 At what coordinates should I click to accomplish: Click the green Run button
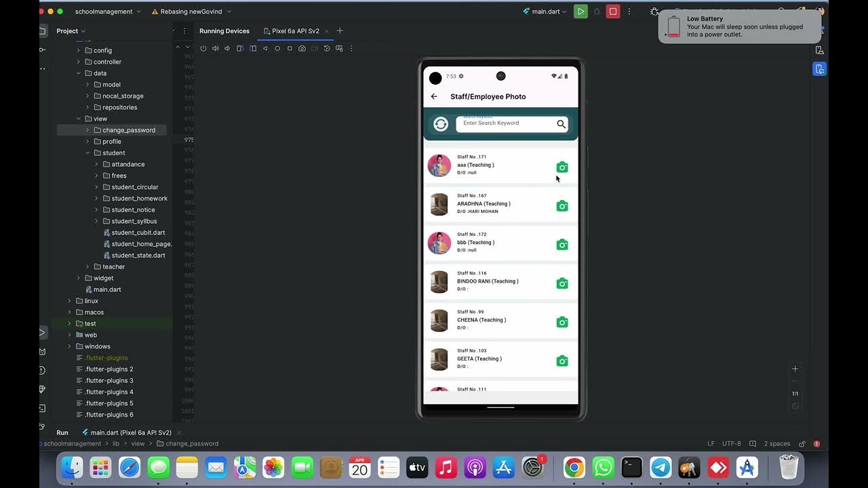(580, 12)
